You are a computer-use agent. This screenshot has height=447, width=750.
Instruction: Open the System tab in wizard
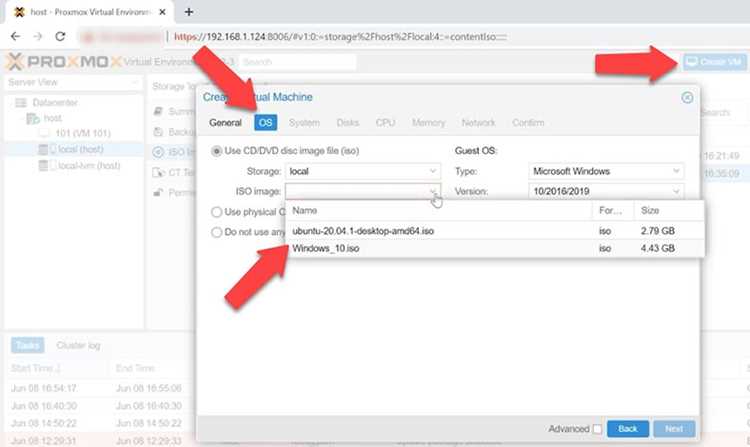point(304,123)
